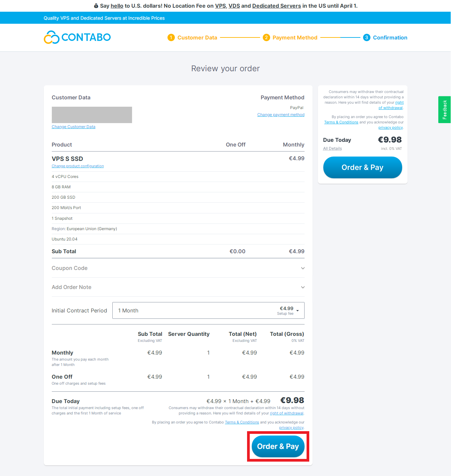
Task: Open VPS link in top banner
Action: coord(220,6)
